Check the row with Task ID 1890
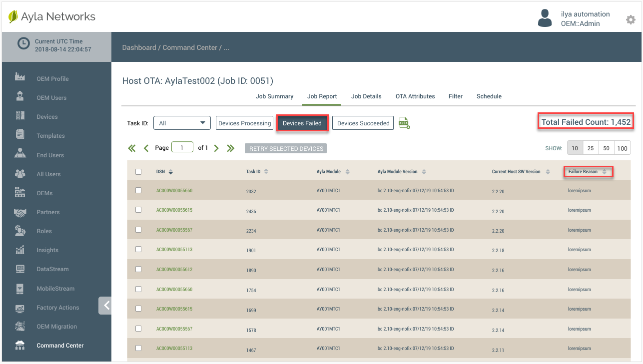Image resolution: width=643 pixels, height=364 pixels. (x=138, y=269)
